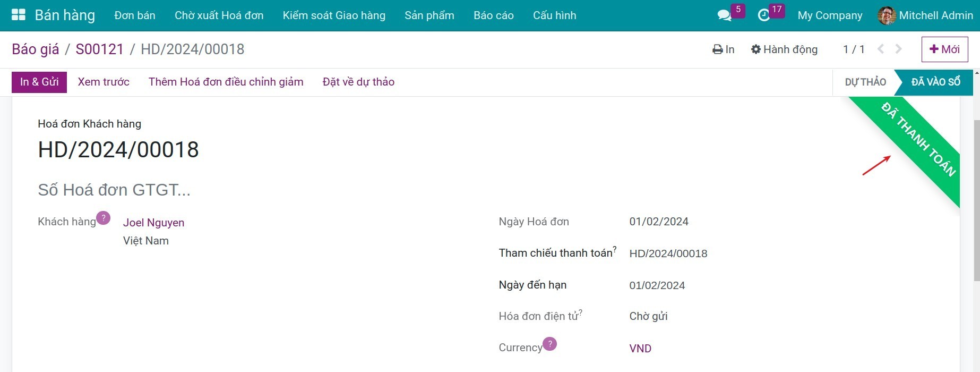
Task: Open the Sản phẩm menu
Action: [x=429, y=15]
